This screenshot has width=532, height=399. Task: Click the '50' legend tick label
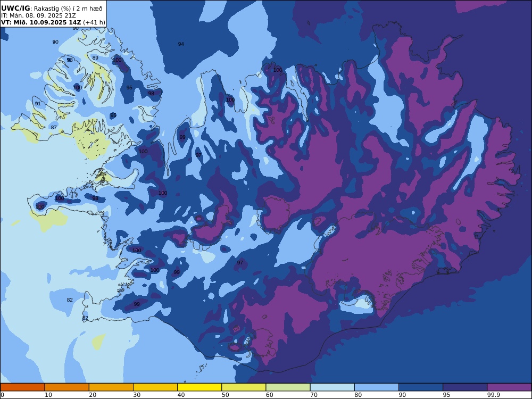[225, 395]
